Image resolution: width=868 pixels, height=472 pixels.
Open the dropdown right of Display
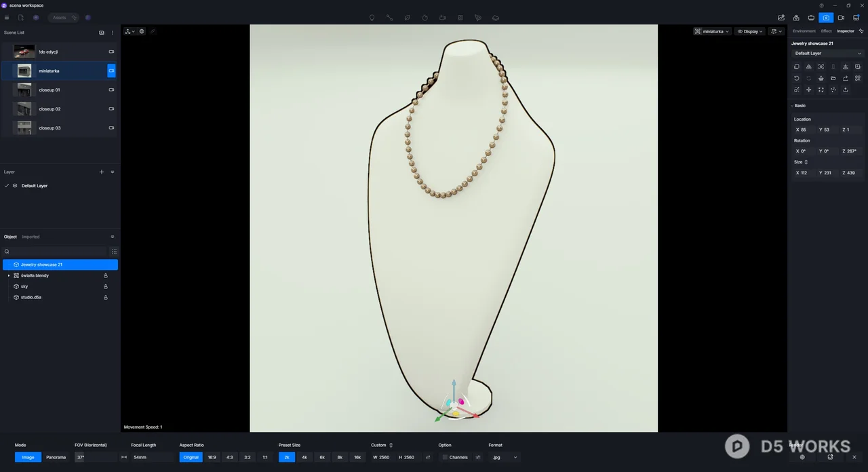tap(776, 31)
